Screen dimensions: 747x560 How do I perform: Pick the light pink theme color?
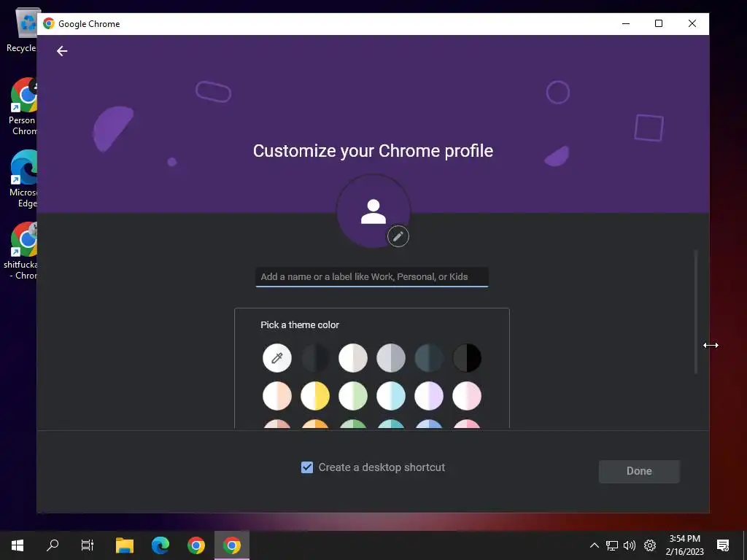[467, 396]
